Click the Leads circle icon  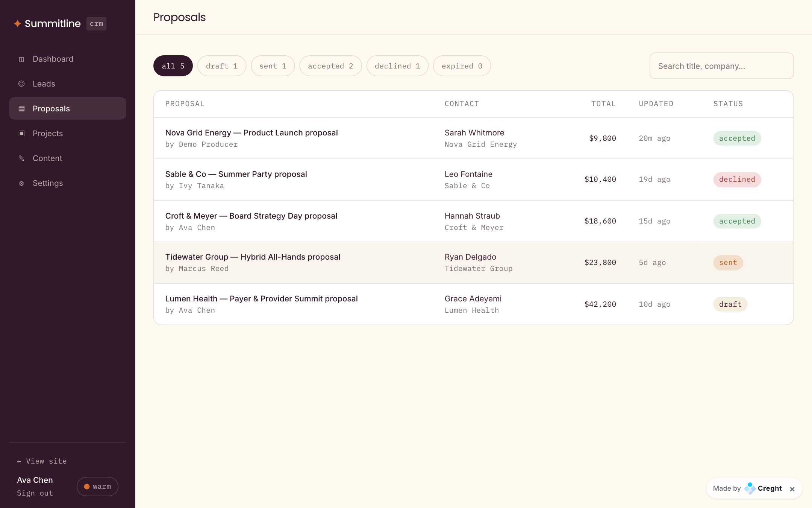coord(21,84)
